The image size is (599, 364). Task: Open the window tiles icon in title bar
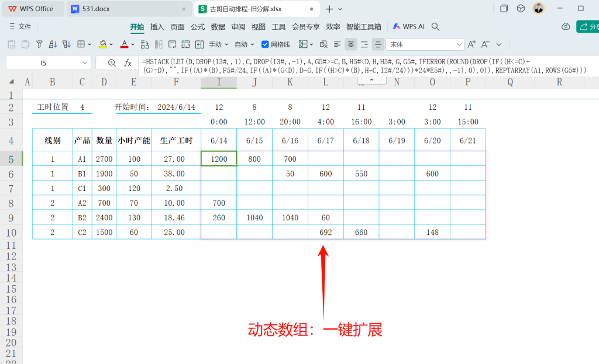pyautogui.click(x=504, y=8)
